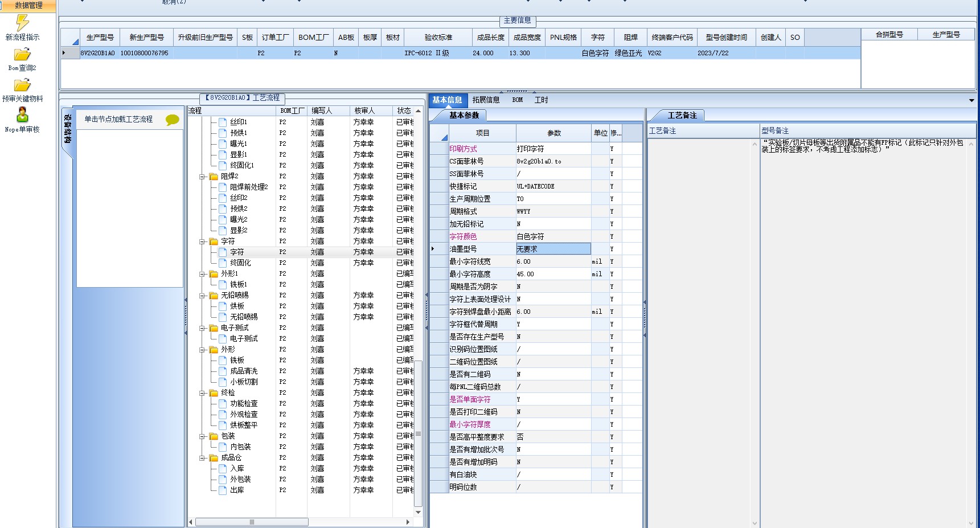980x528 pixels.
Task: Open 新流程指示 lightning icon in sidebar
Action: pos(22,23)
